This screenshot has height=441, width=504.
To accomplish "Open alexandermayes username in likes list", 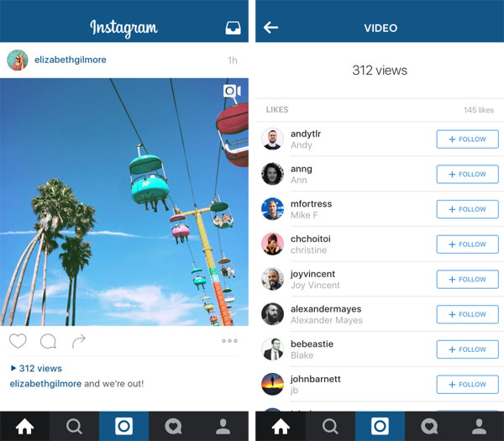I will click(326, 309).
